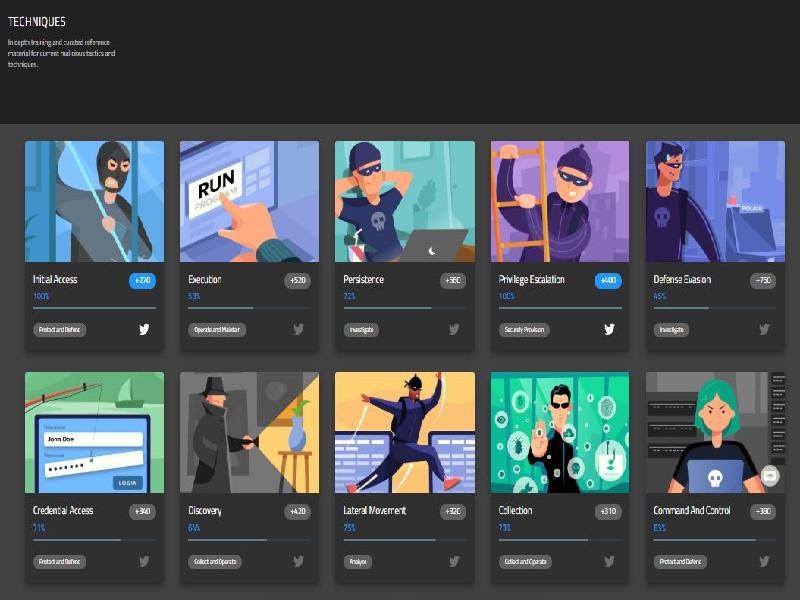Screen dimensions: 800x600
Task: Tweet Privilege Escalation using its bird icon
Action: (x=609, y=330)
